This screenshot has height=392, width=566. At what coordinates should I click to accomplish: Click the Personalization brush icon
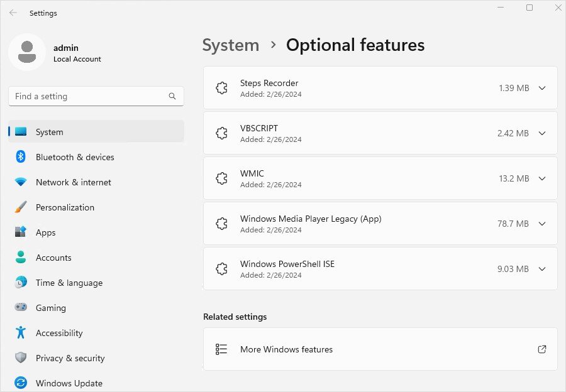click(19, 207)
